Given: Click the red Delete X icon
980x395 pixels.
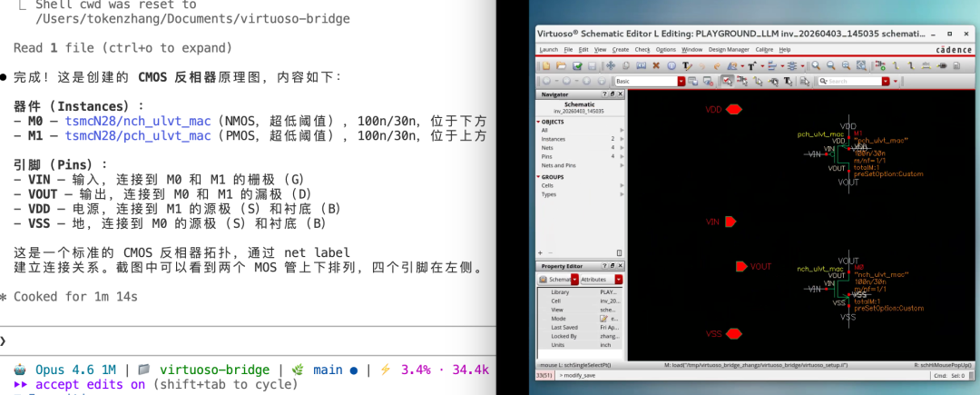Looking at the screenshot, I should click(656, 65).
